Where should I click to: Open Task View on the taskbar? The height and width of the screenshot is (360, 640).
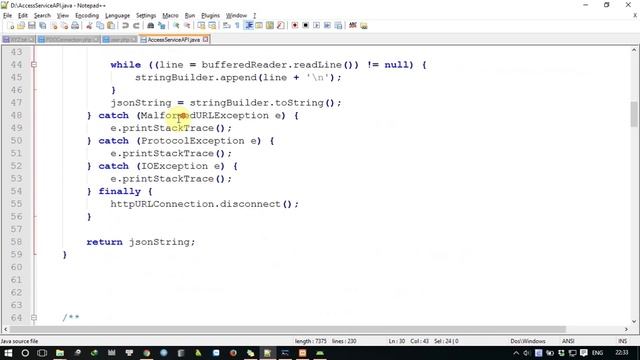click(x=42, y=353)
